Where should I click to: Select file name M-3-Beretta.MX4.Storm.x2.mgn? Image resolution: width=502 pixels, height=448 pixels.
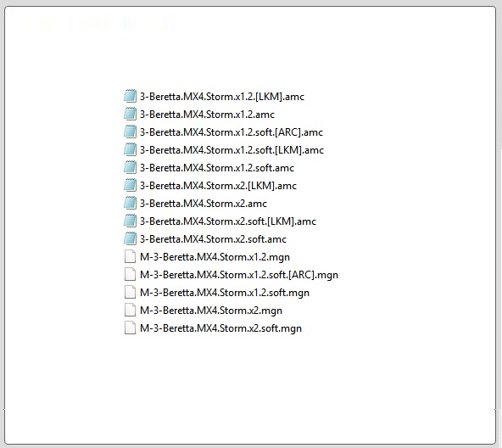pos(211,311)
